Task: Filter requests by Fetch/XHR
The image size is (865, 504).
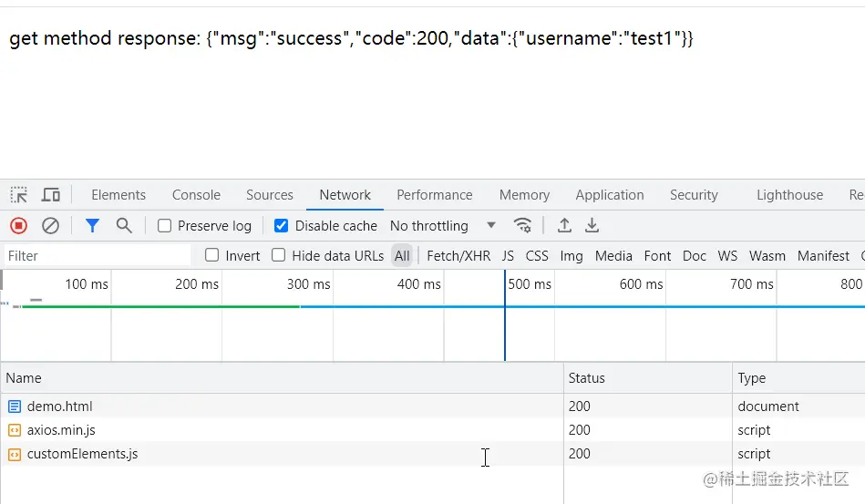Action: click(x=458, y=256)
